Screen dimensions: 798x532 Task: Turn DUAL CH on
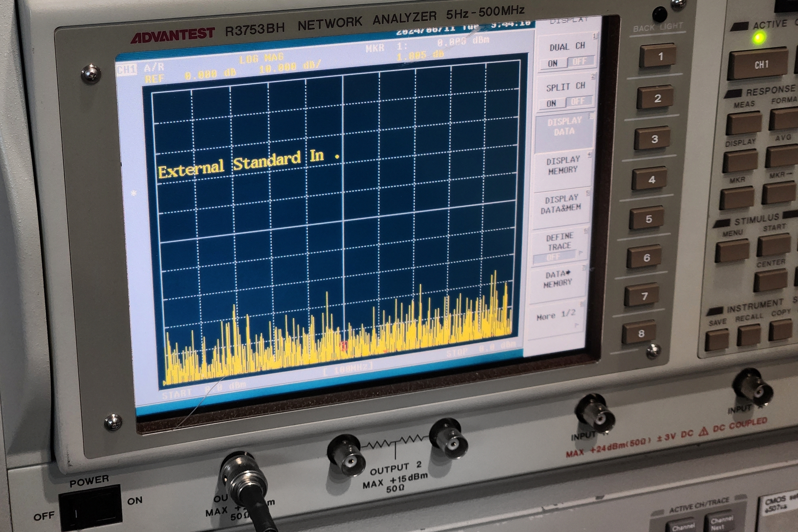(x=552, y=64)
